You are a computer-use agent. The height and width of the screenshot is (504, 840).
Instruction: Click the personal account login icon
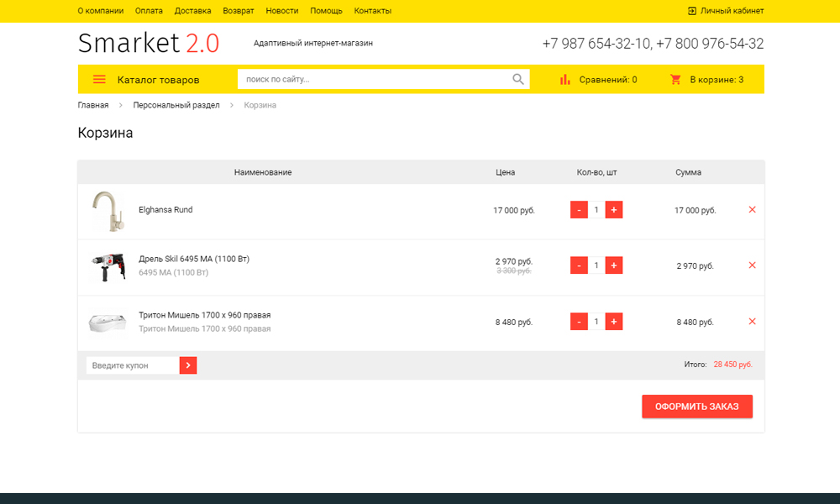692,11
